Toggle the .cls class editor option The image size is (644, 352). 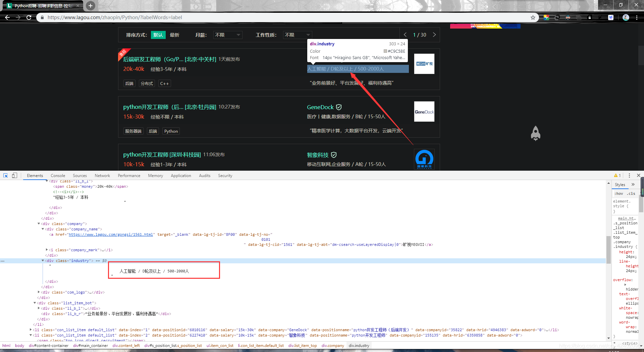pos(631,193)
